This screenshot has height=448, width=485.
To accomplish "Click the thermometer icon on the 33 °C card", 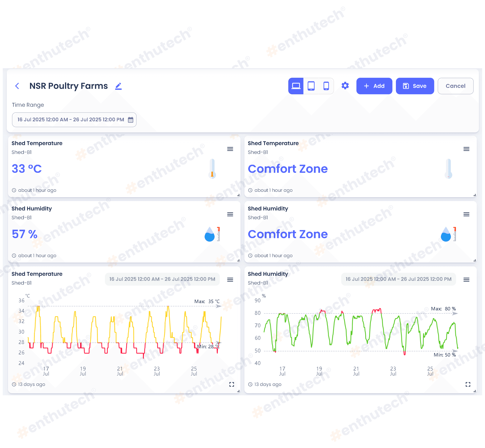I will 212,168.
